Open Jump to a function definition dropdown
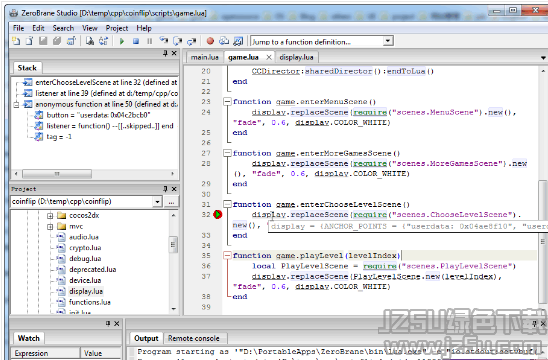 [388, 41]
